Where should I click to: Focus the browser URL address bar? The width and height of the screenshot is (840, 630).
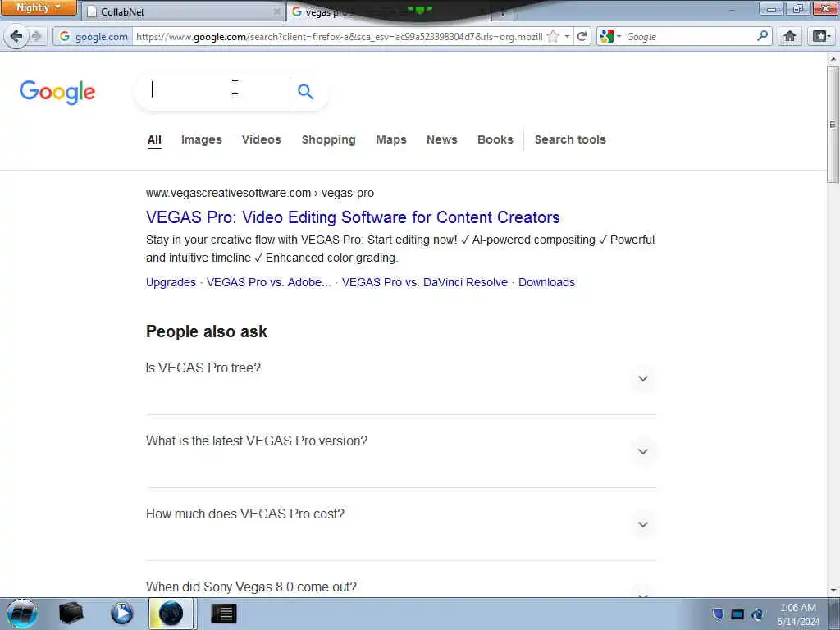tap(339, 36)
